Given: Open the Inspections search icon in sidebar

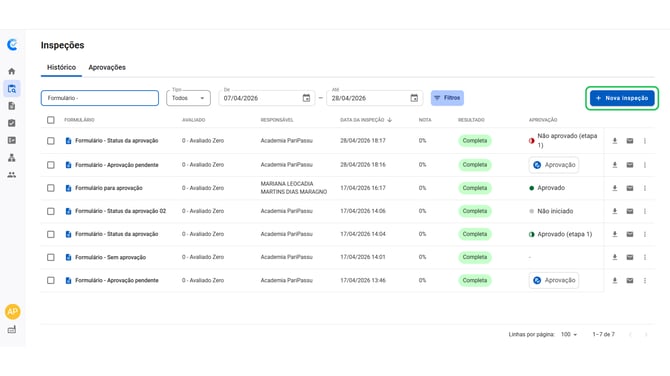Looking at the screenshot, I should 12,89.
